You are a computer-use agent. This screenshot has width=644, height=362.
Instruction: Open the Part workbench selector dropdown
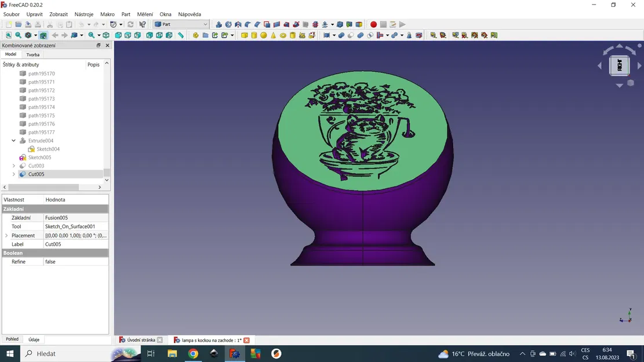(x=181, y=24)
